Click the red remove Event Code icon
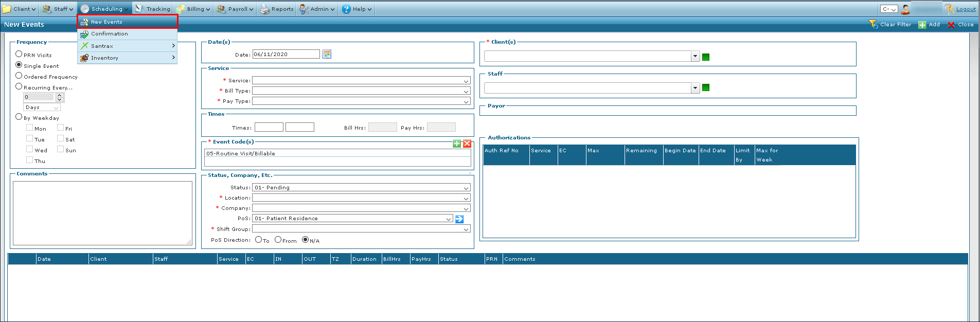The width and height of the screenshot is (980, 322). pyautogui.click(x=467, y=144)
